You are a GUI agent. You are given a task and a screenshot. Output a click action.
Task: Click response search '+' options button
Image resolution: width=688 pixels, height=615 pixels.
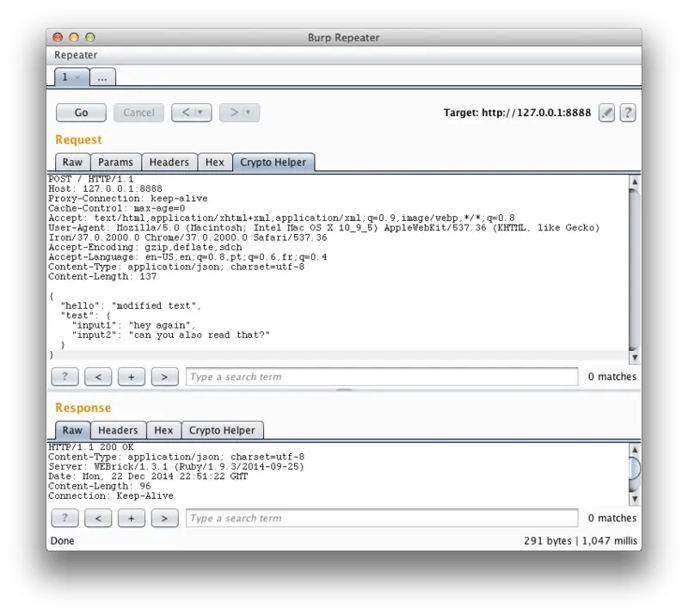click(131, 518)
